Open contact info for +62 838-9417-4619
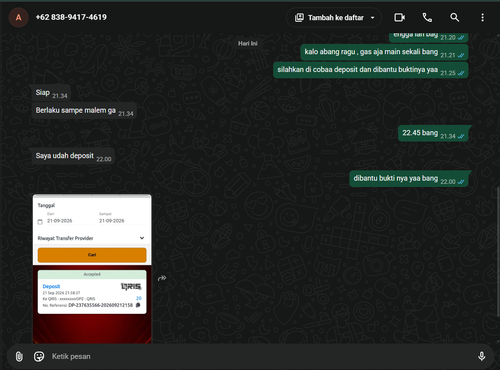 tap(71, 17)
